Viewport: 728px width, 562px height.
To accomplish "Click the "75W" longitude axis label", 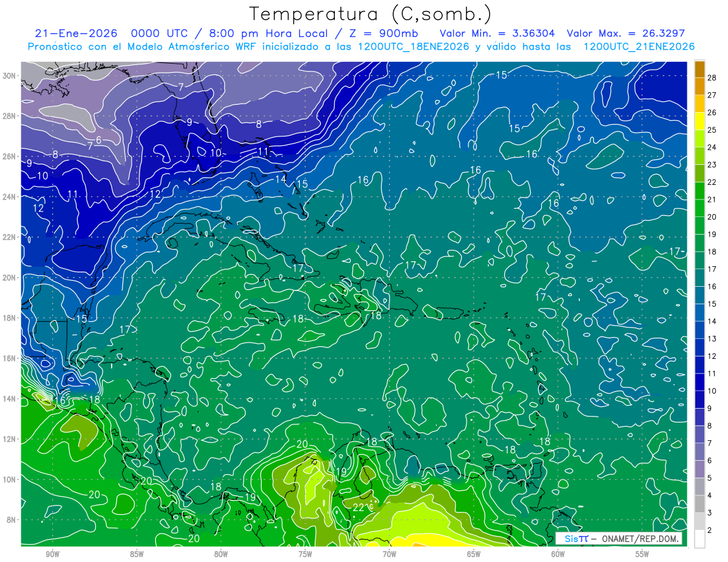I will tap(305, 554).
